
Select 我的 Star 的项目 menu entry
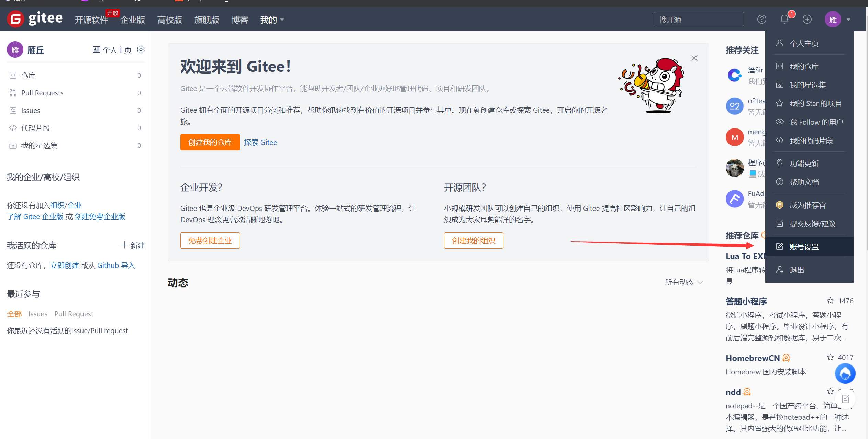click(809, 103)
